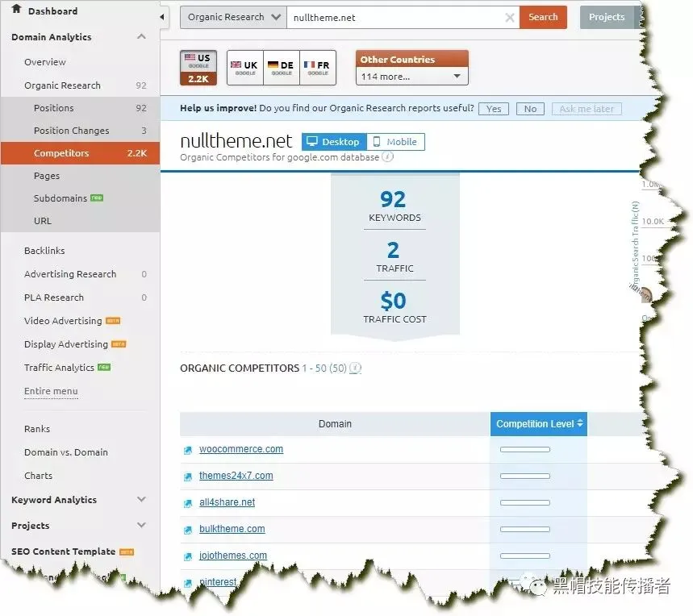Image resolution: width=693 pixels, height=616 pixels.
Task: Open external link icon for bulktheme.com
Action: 188,530
